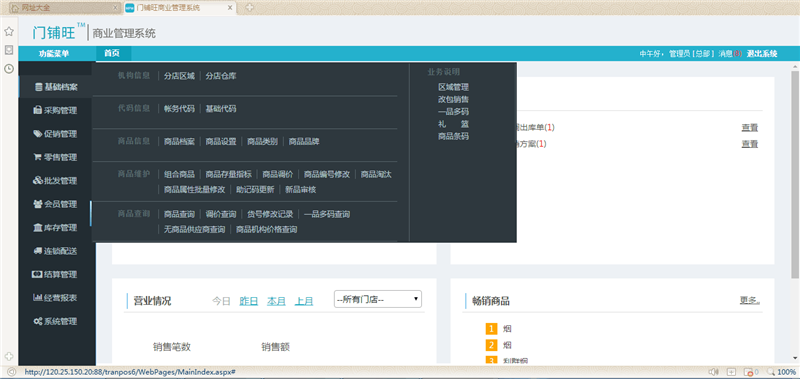800x379 pixels.
Task: Click the 库存管理 warehouse icon in sidebar
Action: [38, 228]
